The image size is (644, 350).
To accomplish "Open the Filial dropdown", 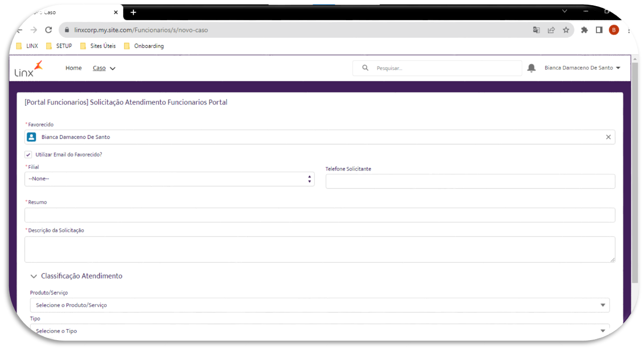I will tap(169, 179).
